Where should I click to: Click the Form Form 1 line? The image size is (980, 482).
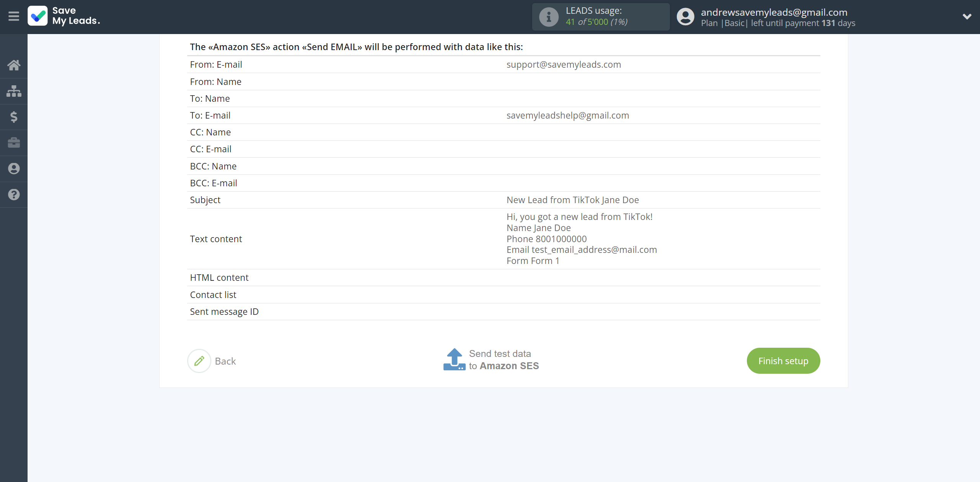pyautogui.click(x=533, y=261)
